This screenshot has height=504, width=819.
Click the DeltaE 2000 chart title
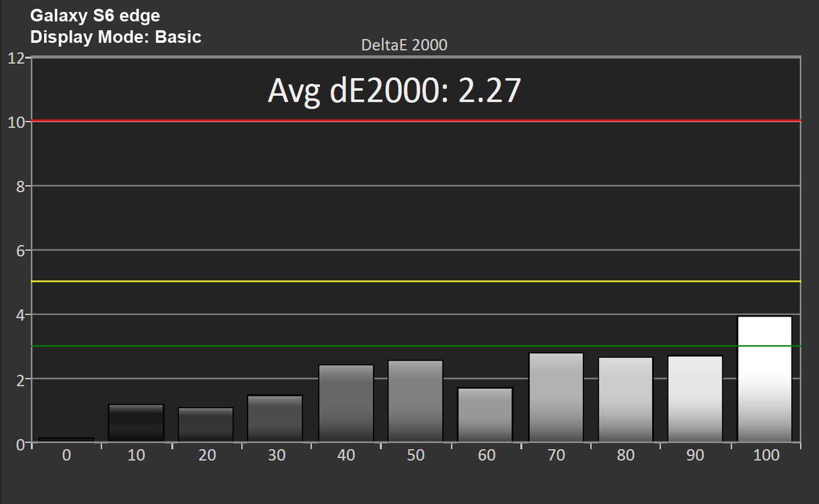[404, 45]
